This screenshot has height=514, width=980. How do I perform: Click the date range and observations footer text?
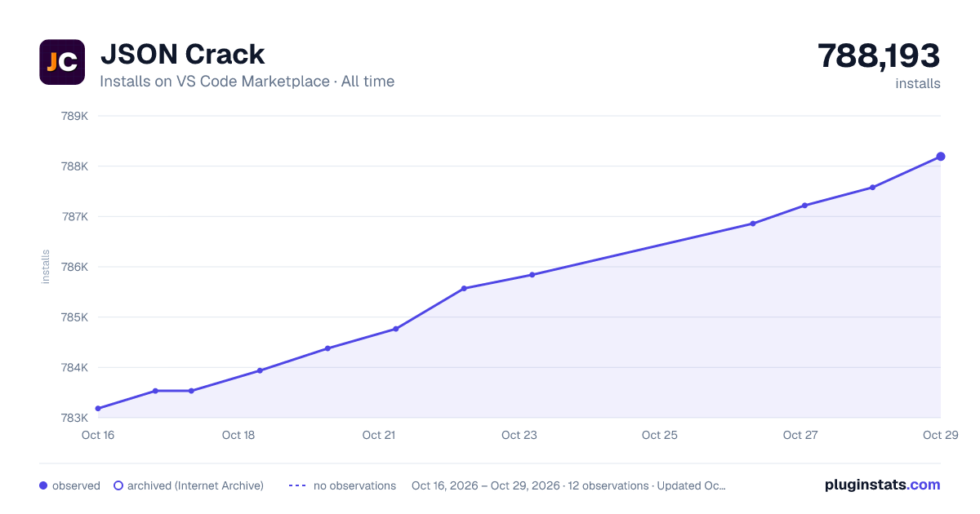(x=568, y=485)
